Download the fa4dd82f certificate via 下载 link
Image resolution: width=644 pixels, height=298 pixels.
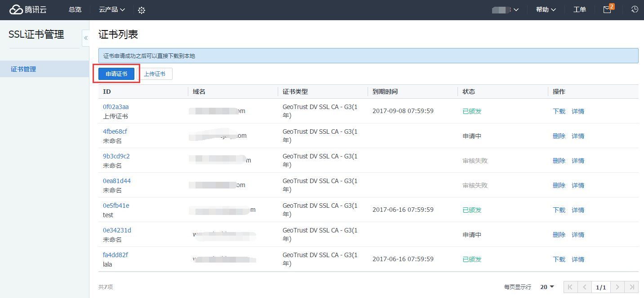(x=559, y=259)
